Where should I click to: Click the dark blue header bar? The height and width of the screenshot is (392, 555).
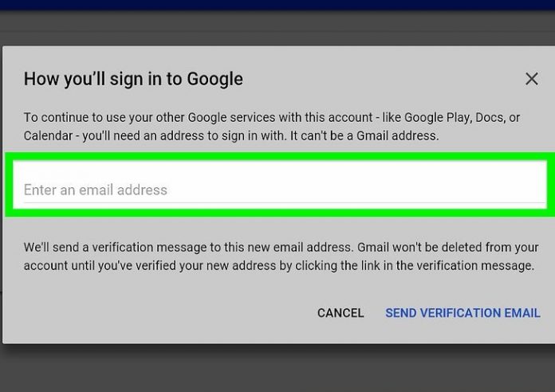coord(277,5)
